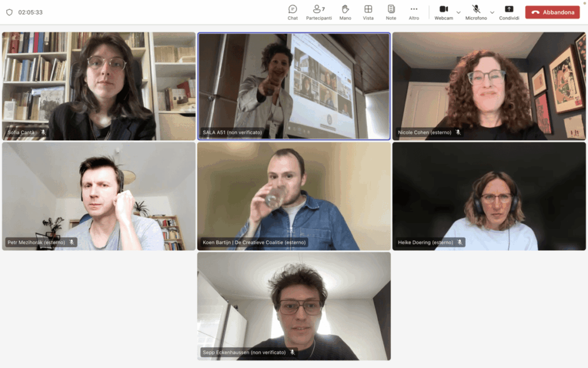588x368 pixels.
Task: Click Petr Mezihorák (esterno) name label
Action: (x=36, y=242)
